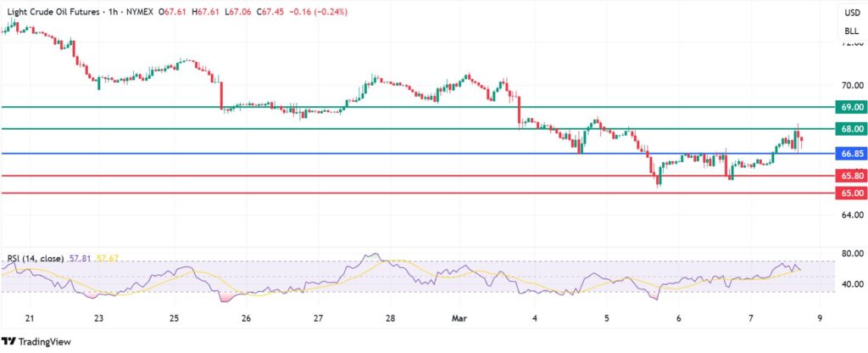Select the red 65.00 price label

[850, 193]
